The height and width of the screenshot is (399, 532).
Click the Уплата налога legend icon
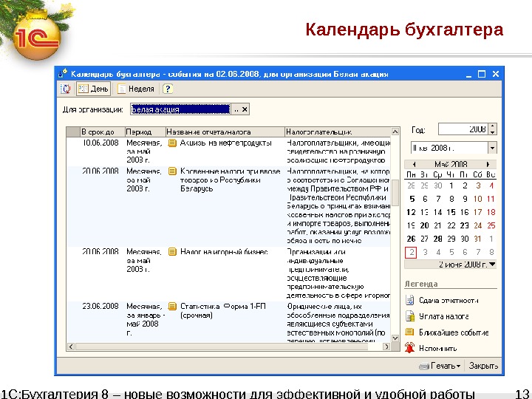pyautogui.click(x=410, y=316)
